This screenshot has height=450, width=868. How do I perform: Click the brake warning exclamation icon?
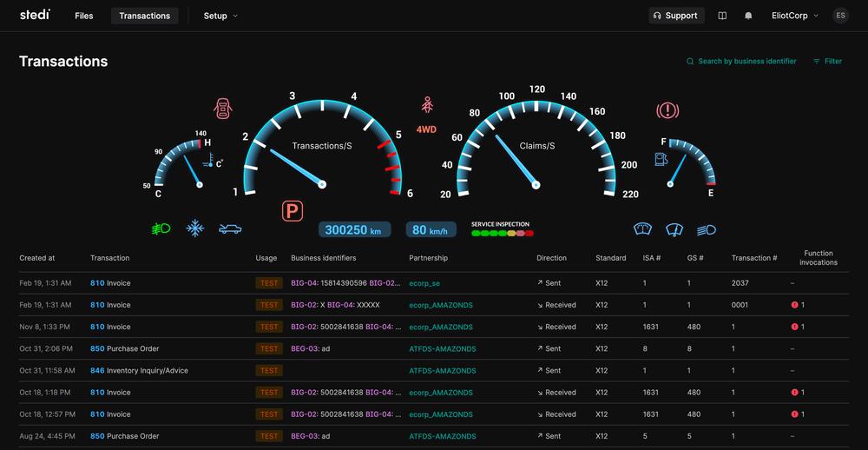[x=667, y=110]
